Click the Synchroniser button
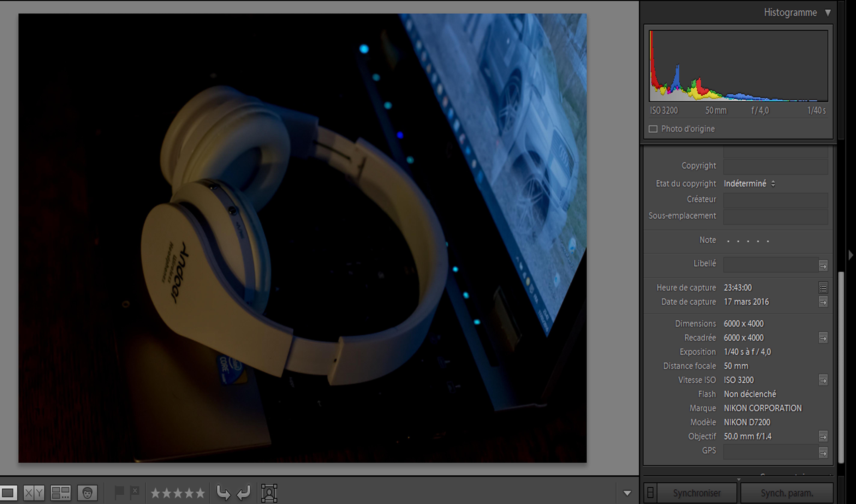The image size is (856, 504). [x=697, y=493]
